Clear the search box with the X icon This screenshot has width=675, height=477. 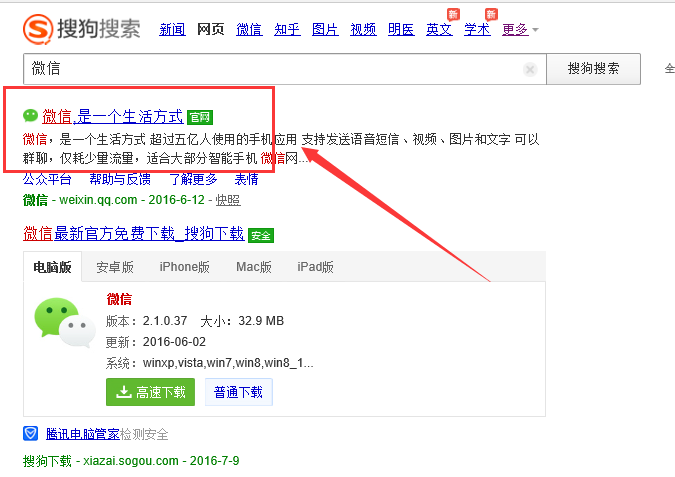click(530, 69)
